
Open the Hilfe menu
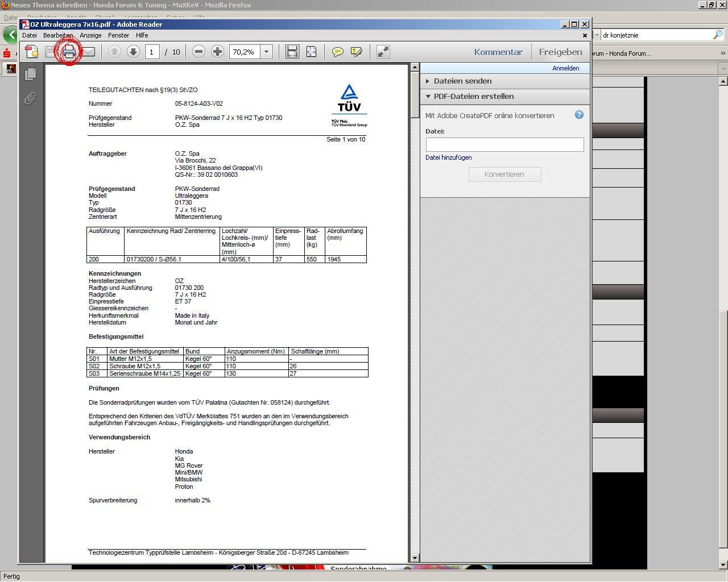coord(142,35)
